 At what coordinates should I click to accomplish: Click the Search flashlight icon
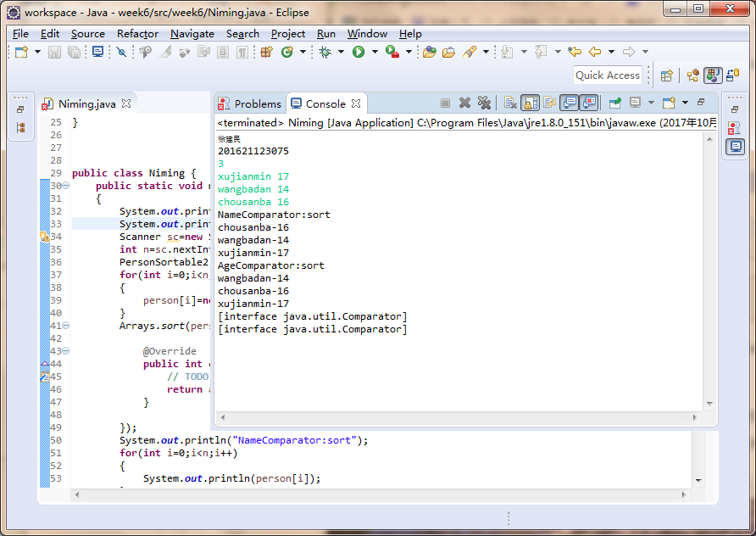coord(470,52)
